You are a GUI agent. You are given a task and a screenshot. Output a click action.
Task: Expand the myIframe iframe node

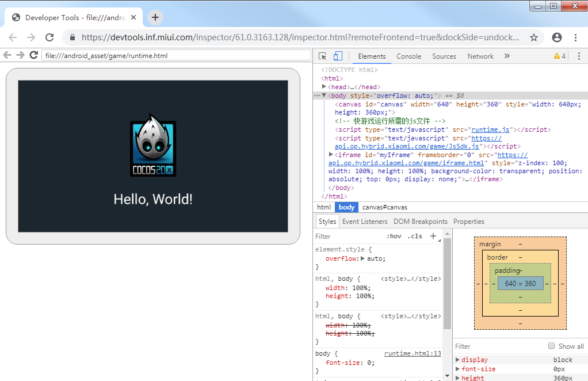pos(331,154)
